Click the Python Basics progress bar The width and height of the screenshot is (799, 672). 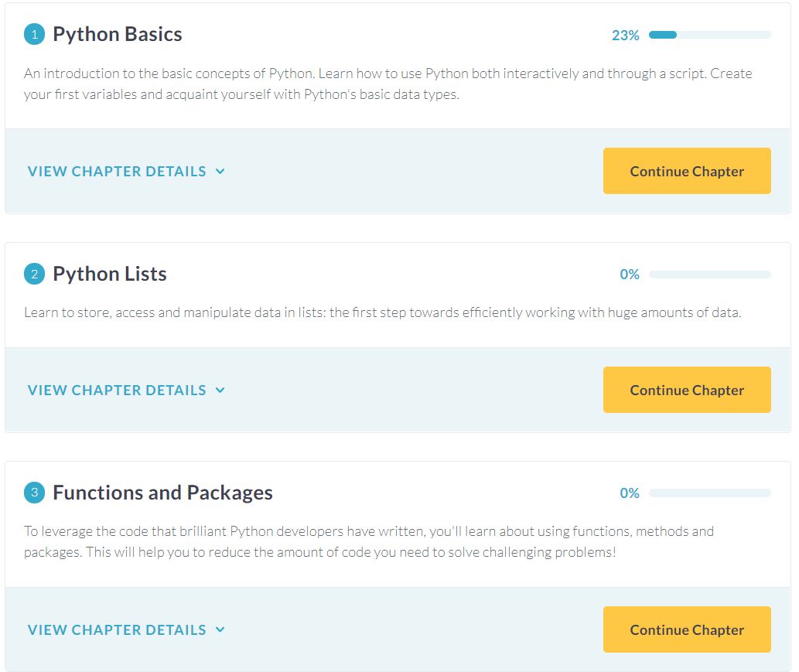click(710, 35)
